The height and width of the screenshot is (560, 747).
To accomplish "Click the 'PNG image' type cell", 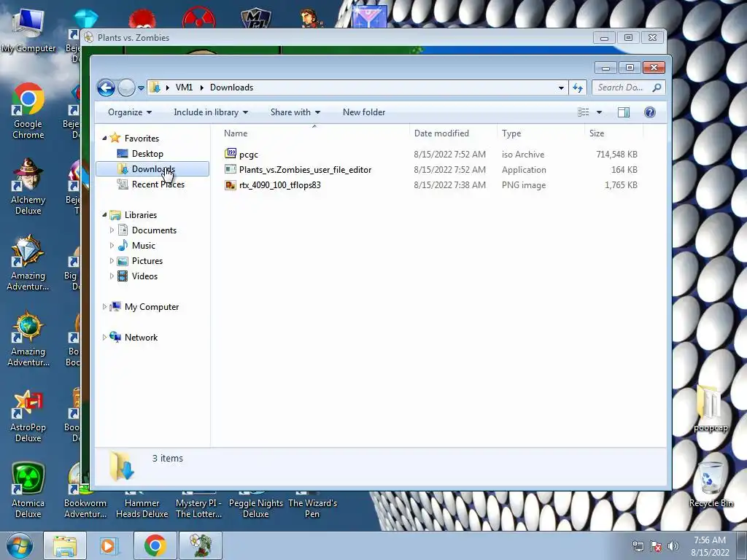I will pyautogui.click(x=524, y=185).
